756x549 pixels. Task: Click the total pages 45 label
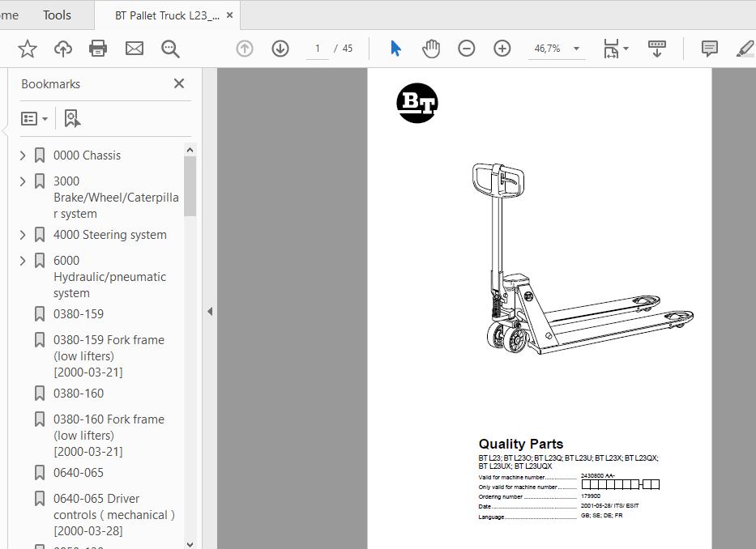(347, 49)
